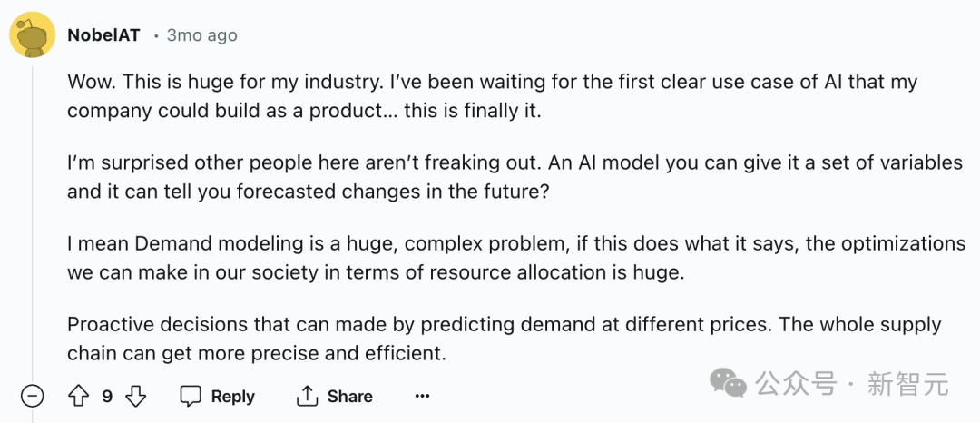Click the NobelAT username link
The width and height of the screenshot is (980, 423).
[x=103, y=35]
